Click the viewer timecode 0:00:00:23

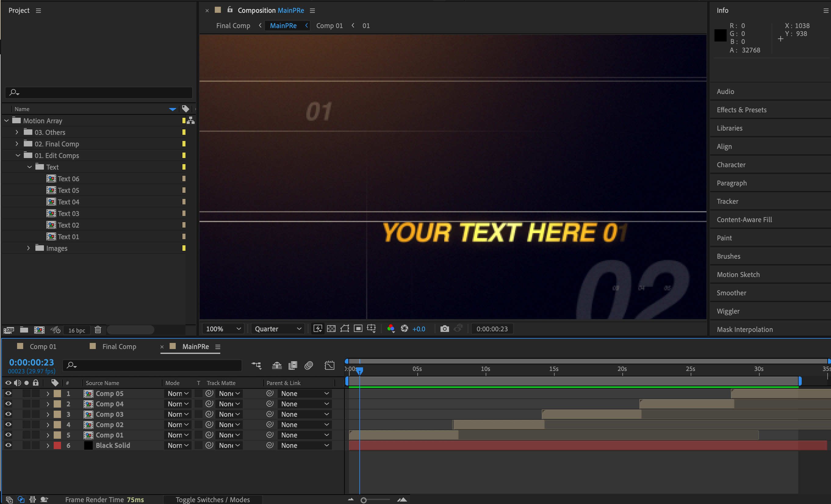click(x=492, y=329)
